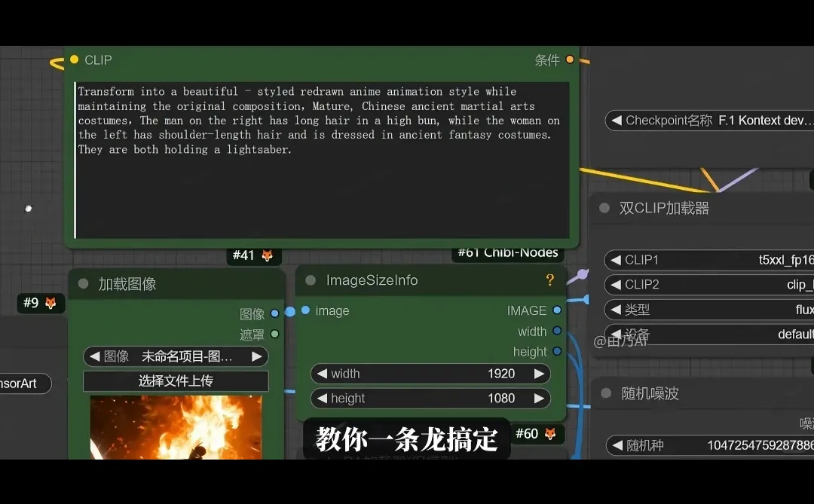The width and height of the screenshot is (814, 504).
Task: Click the 随机种 seed value field
Action: (710, 445)
